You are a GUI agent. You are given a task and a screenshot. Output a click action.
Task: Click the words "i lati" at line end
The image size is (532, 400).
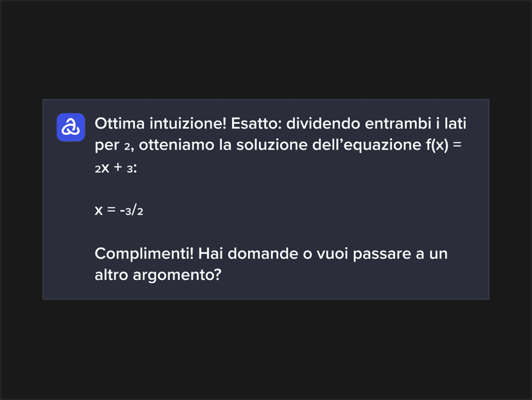[451, 123]
